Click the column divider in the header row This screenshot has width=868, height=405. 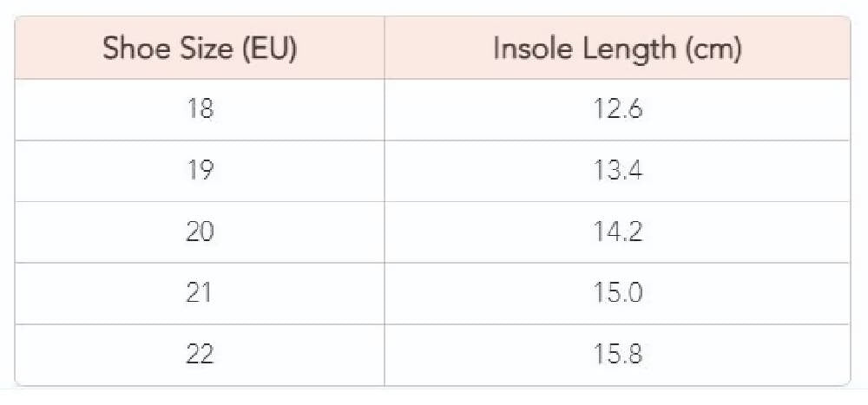pyautogui.click(x=385, y=49)
